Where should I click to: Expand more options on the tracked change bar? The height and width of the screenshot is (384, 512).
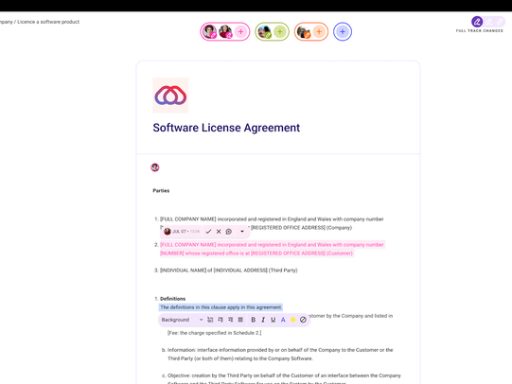point(242,231)
